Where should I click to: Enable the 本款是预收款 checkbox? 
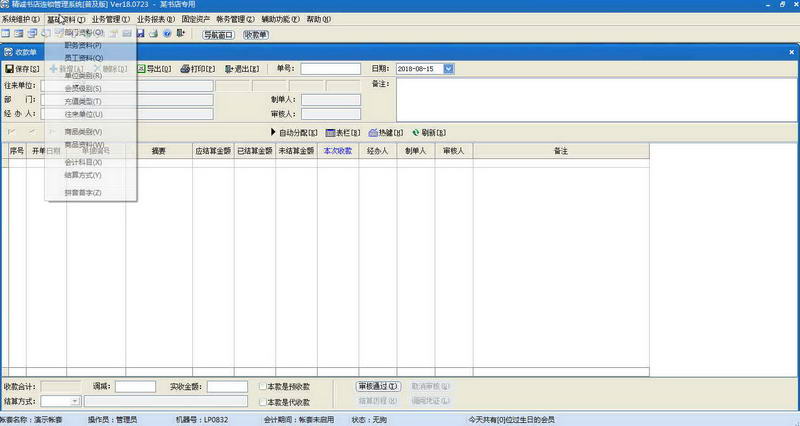click(x=262, y=386)
